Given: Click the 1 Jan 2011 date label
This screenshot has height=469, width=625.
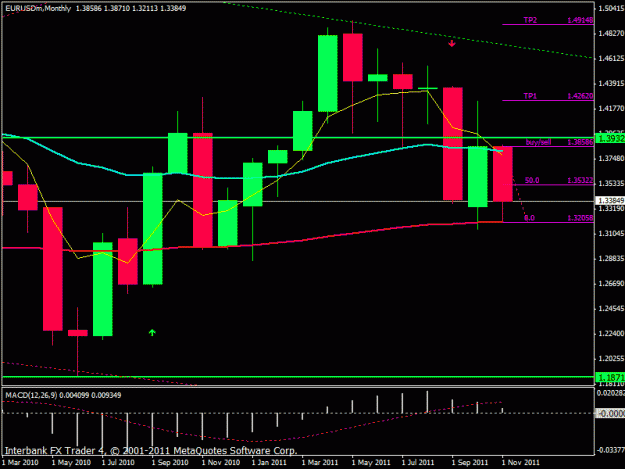Looking at the screenshot, I should pos(269,462).
